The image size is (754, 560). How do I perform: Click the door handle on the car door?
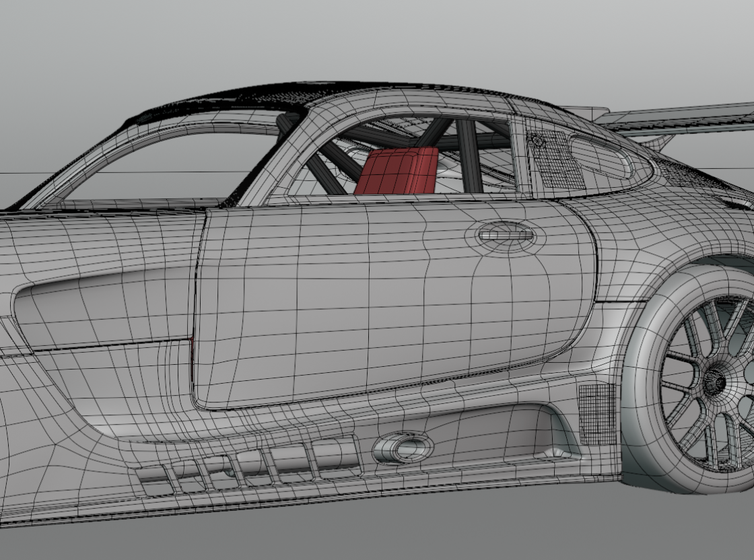505,236
